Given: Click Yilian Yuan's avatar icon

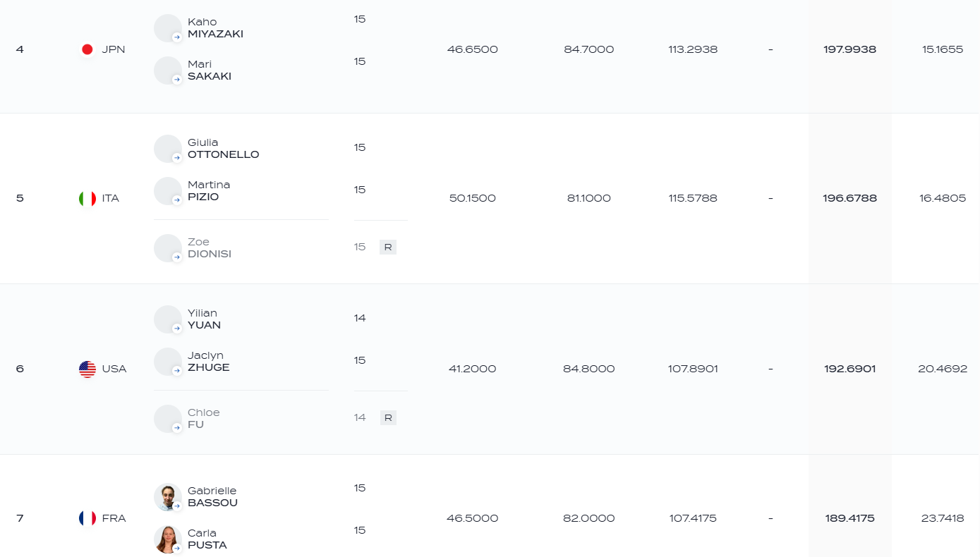Looking at the screenshot, I should click(168, 319).
